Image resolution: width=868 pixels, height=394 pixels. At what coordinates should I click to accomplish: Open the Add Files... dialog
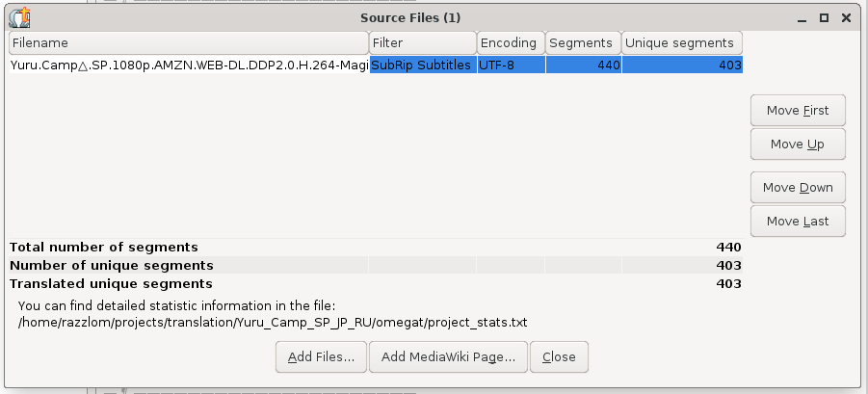tap(321, 357)
